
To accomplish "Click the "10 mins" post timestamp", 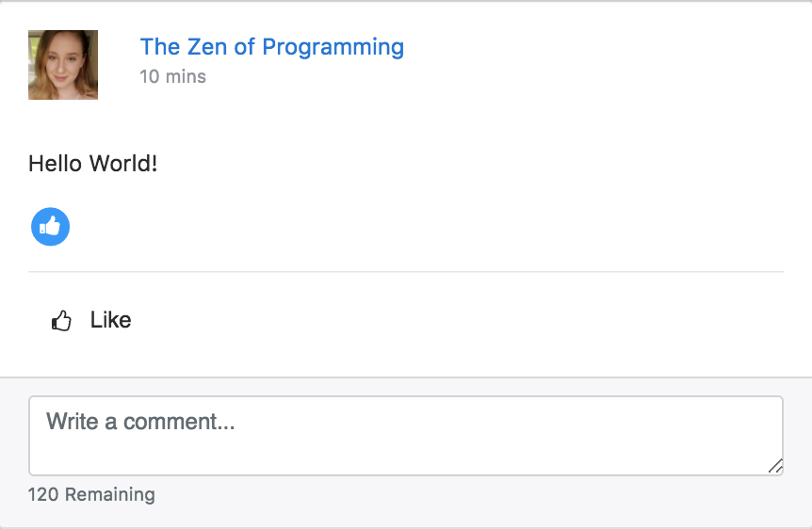I will tap(172, 76).
